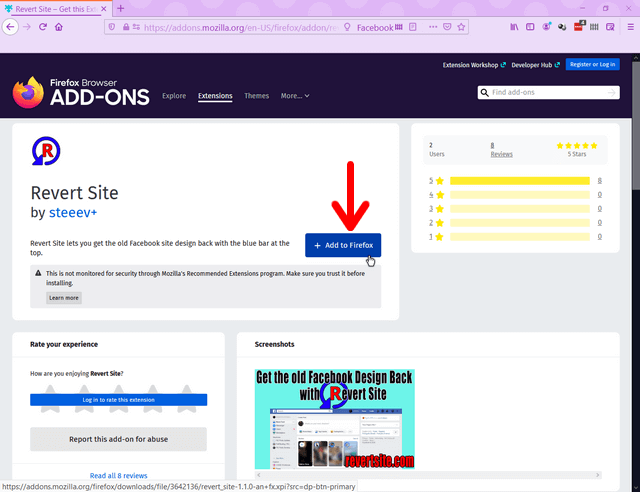
Task: Click the browser forward arrow
Action: 27,27
